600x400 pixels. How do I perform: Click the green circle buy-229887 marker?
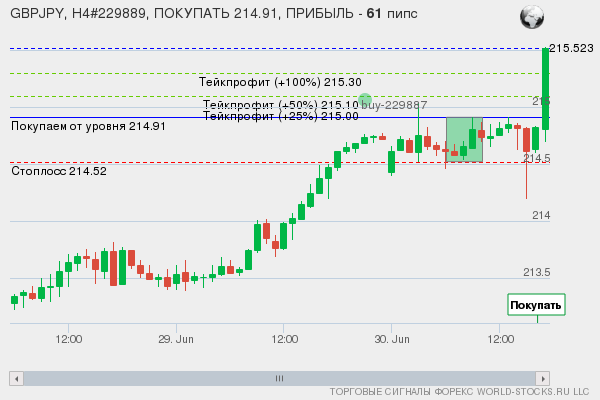point(365,100)
